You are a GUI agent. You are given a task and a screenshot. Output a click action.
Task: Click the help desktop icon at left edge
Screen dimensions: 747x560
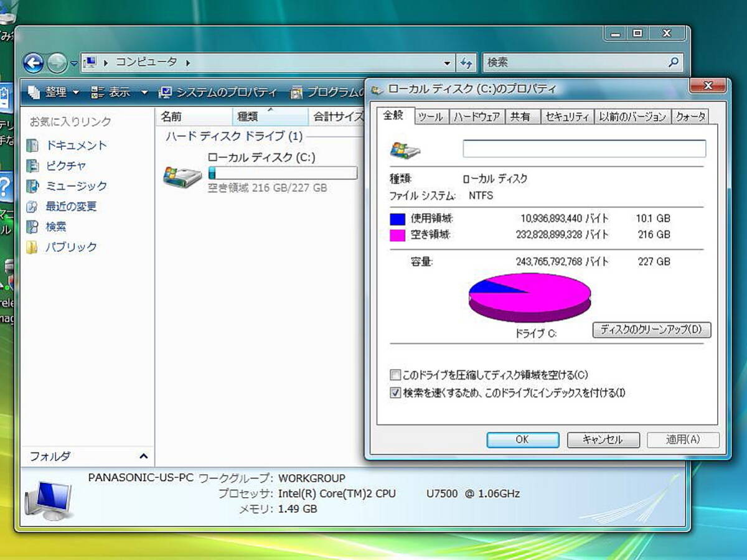[6, 187]
